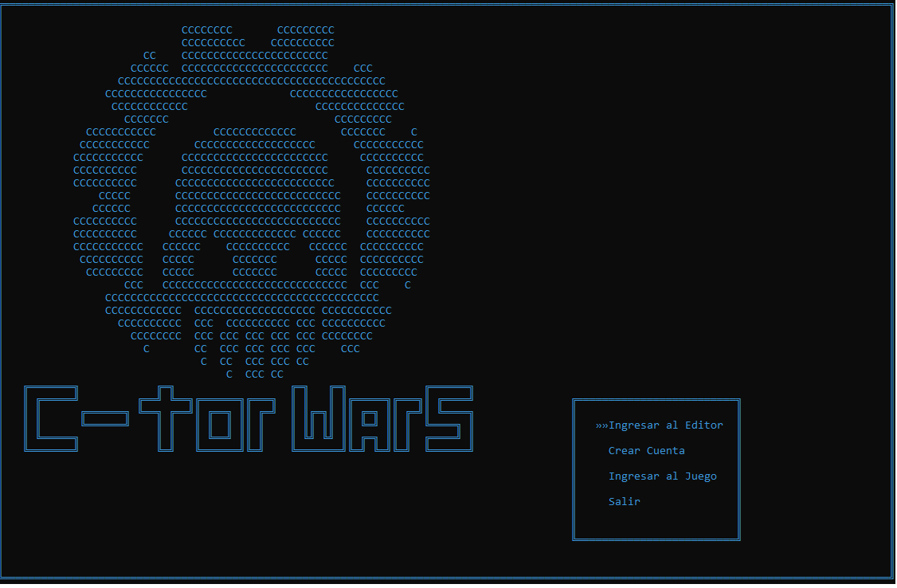Select the "Ingresar al Editor" menu option

click(666, 425)
